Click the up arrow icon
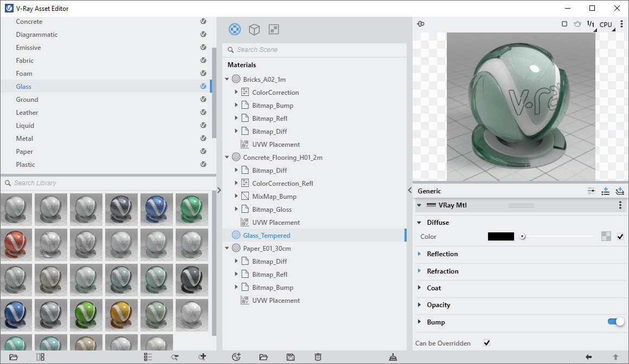Viewport: 629px width, 364px height. click(x=615, y=357)
